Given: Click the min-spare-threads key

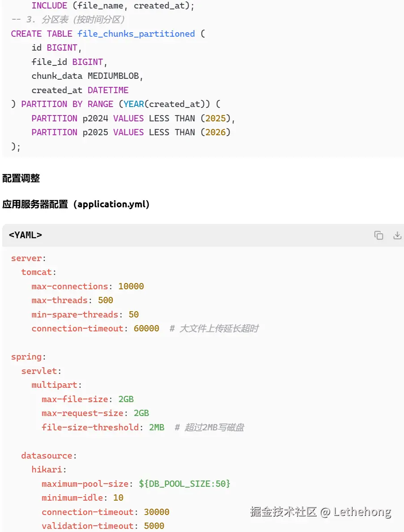Looking at the screenshot, I should pyautogui.click(x=75, y=314).
